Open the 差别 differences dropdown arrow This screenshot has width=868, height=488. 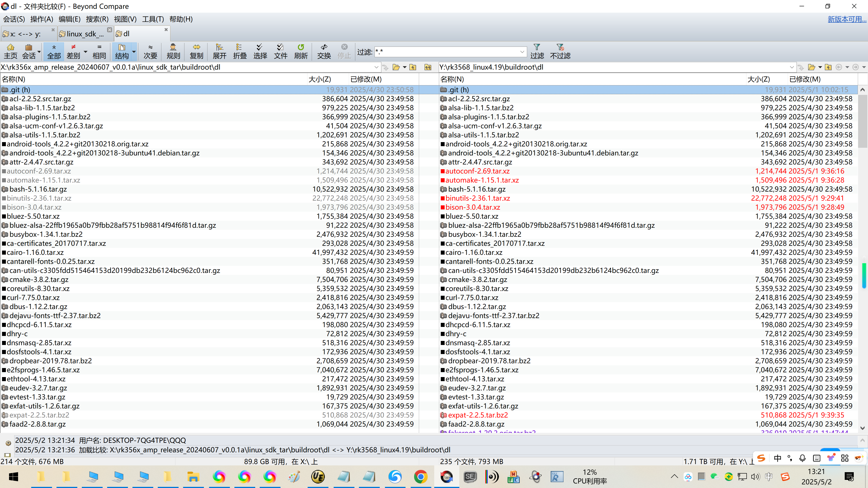pyautogui.click(x=86, y=52)
